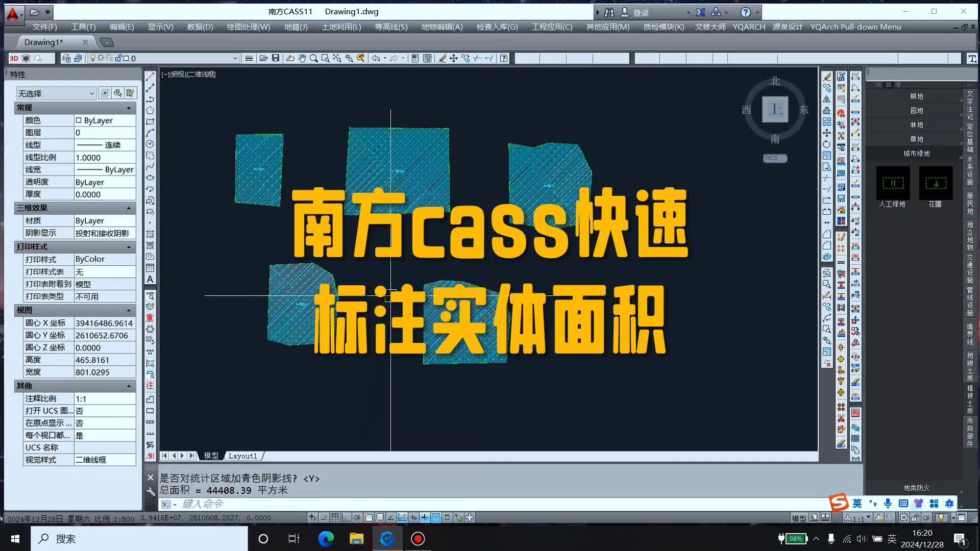The width and height of the screenshot is (980, 551).
Task: Select the 城市绿地 category in right panel
Action: point(916,153)
